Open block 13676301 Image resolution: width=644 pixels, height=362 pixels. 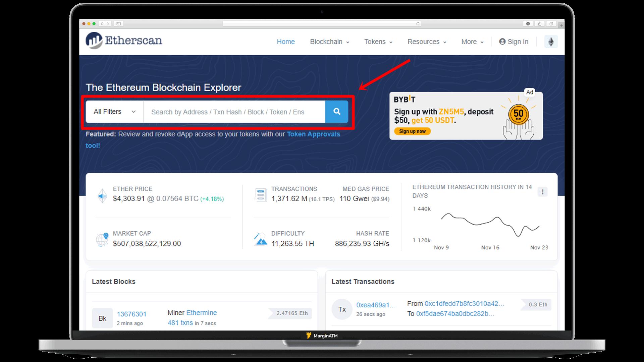tap(131, 314)
